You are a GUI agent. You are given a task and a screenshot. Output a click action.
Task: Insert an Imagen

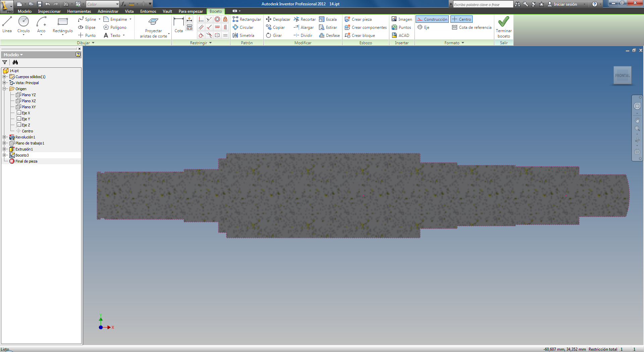(401, 19)
